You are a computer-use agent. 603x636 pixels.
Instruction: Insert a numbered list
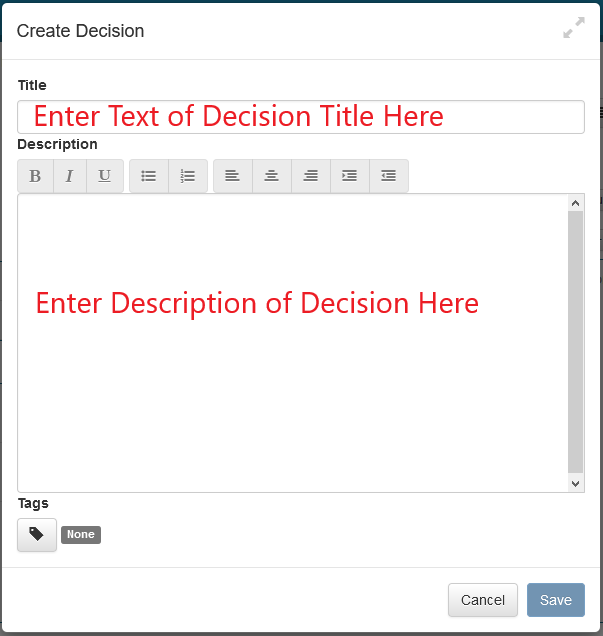click(x=188, y=176)
